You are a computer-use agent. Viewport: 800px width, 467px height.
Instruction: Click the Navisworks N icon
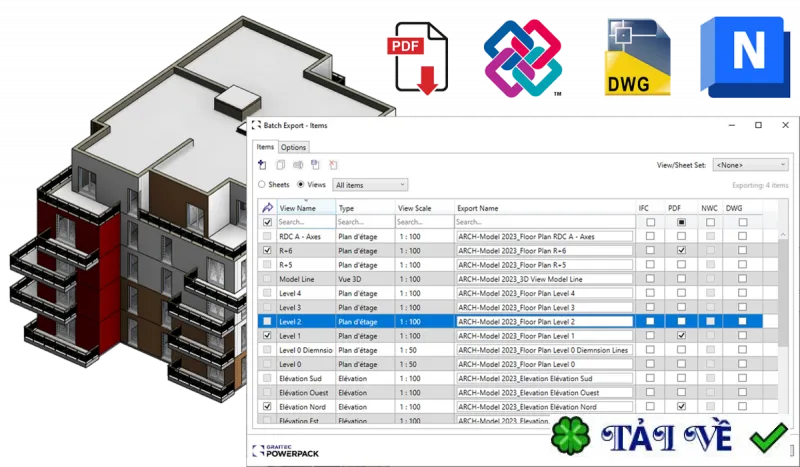click(x=745, y=57)
